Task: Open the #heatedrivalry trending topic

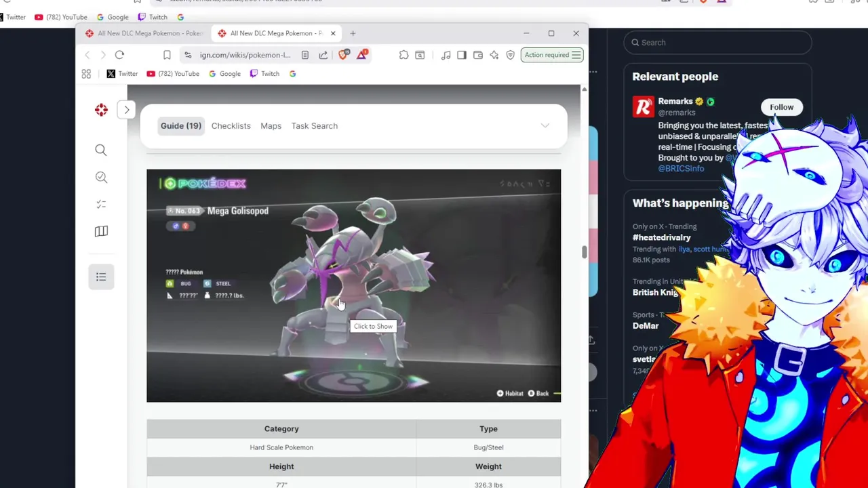Action: click(662, 237)
